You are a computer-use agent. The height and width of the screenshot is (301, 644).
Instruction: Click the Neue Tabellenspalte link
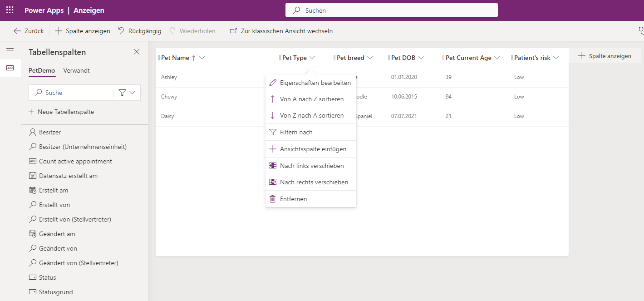61,112
